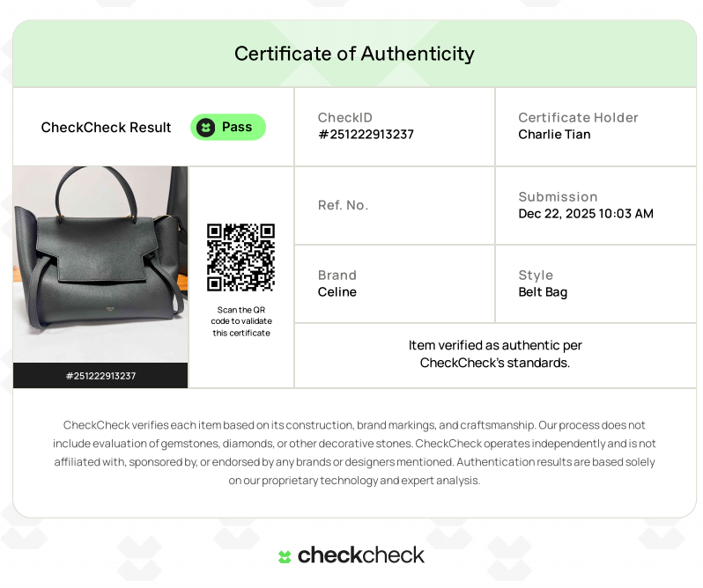Viewport: 703px width, 588px height.
Task: Click the CheckID number under CheckID heading
Action: (366, 135)
